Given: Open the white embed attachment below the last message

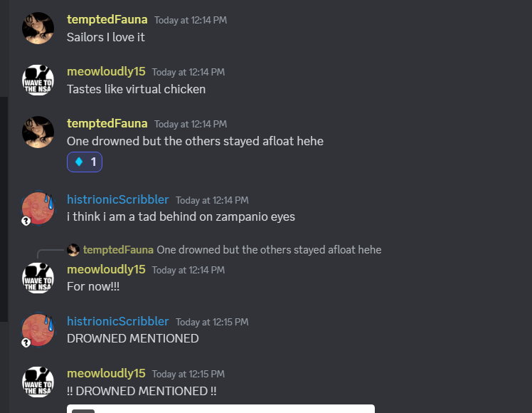Looking at the screenshot, I should [x=221, y=409].
